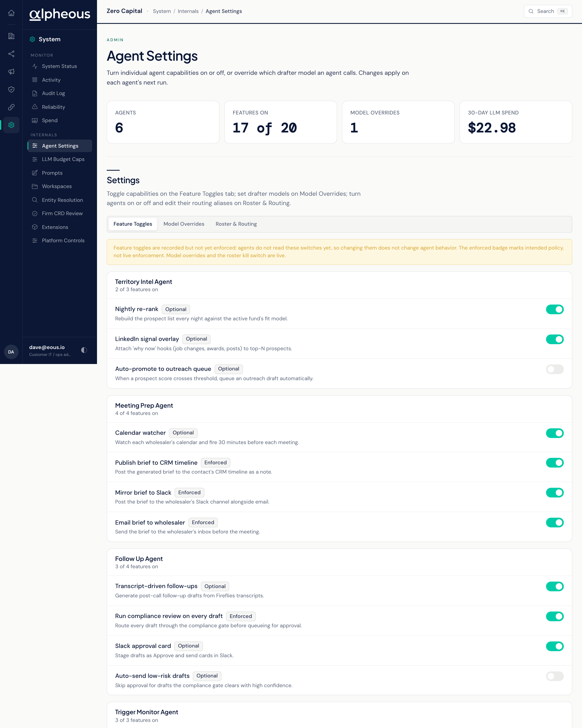
Task: Click the Search field
Action: tap(548, 11)
